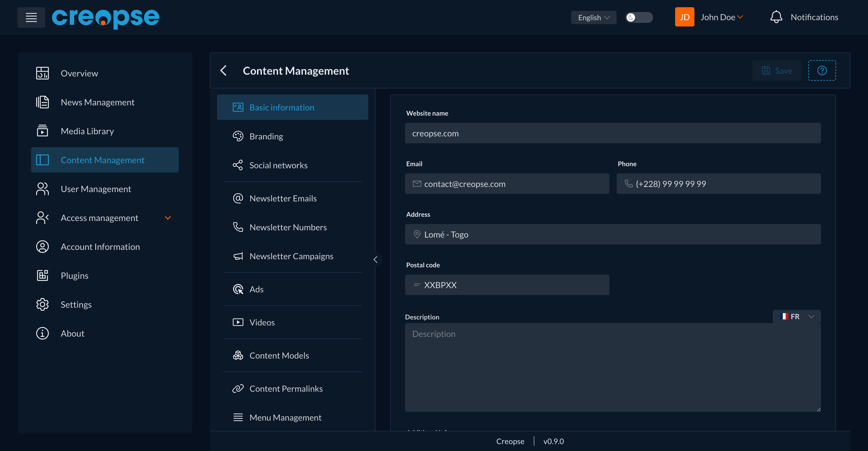Click the Plugins icon
This screenshot has width=868, height=451.
pos(42,276)
